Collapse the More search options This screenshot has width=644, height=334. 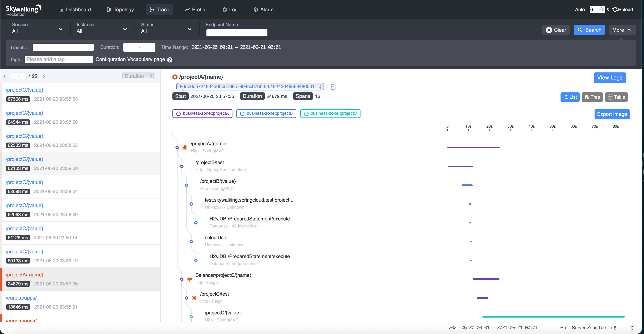click(x=622, y=30)
